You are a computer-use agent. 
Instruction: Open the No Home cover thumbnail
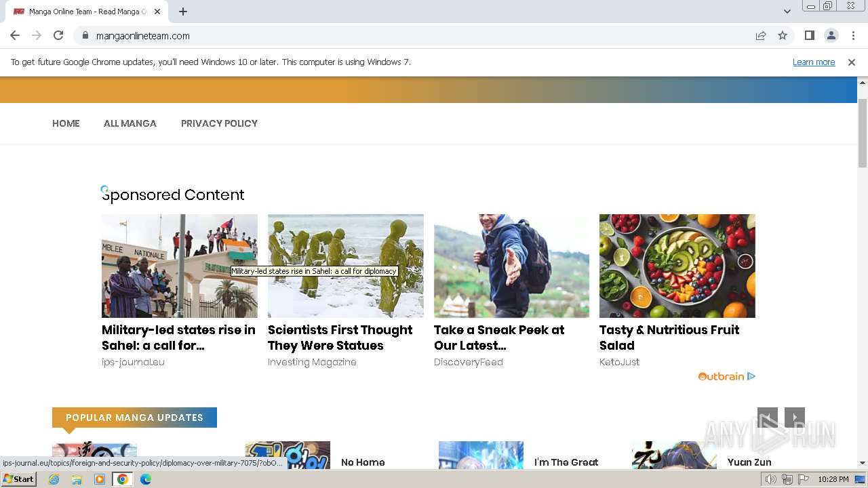click(x=288, y=455)
